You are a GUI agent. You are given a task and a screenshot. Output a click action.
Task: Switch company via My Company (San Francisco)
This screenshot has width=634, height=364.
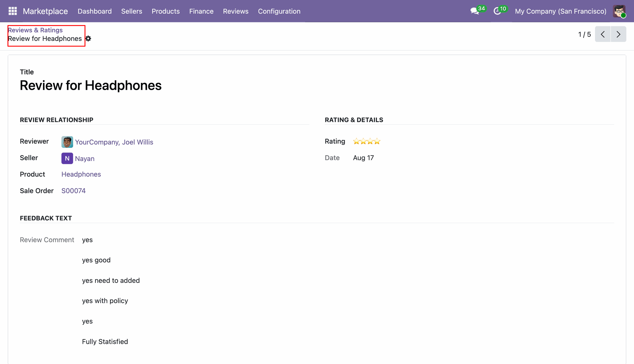[x=560, y=11]
